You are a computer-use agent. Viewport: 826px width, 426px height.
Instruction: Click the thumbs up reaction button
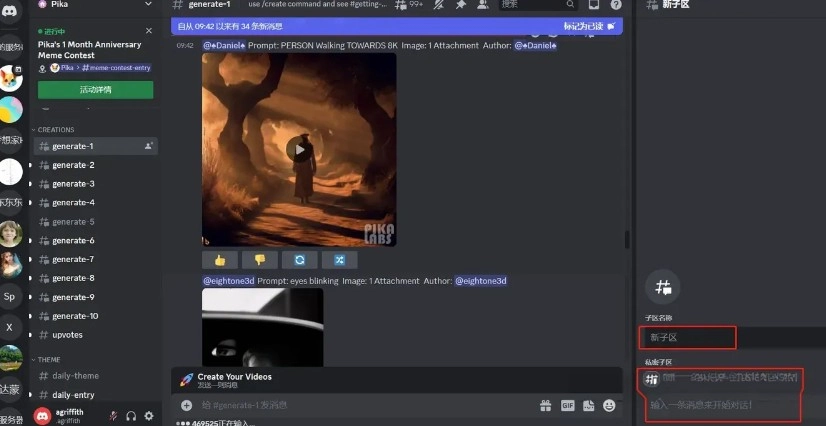click(x=219, y=260)
